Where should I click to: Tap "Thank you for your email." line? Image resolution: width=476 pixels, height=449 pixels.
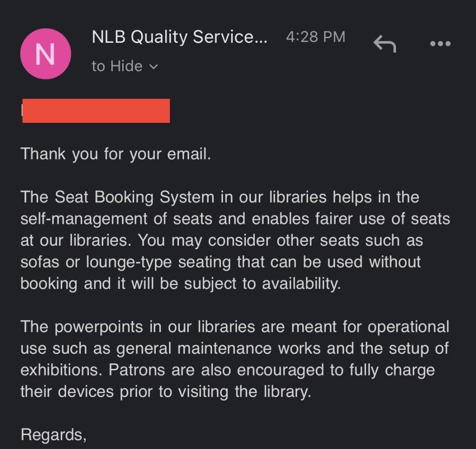pyautogui.click(x=116, y=154)
